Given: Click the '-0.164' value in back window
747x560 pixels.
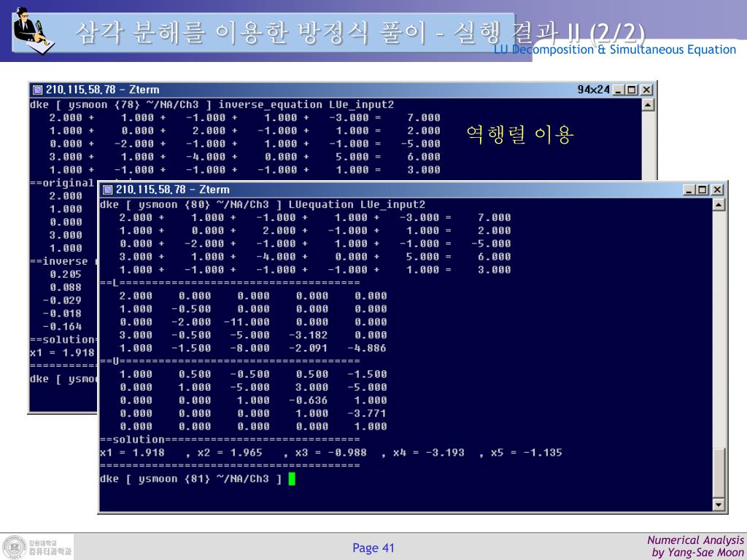Looking at the screenshot, I should (63, 327).
